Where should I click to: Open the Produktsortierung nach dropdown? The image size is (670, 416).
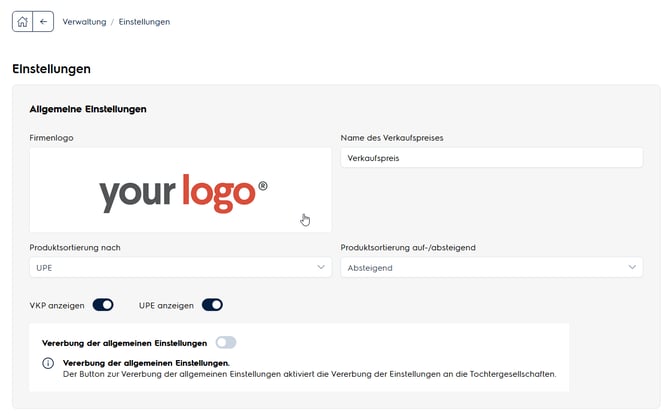pyautogui.click(x=180, y=267)
